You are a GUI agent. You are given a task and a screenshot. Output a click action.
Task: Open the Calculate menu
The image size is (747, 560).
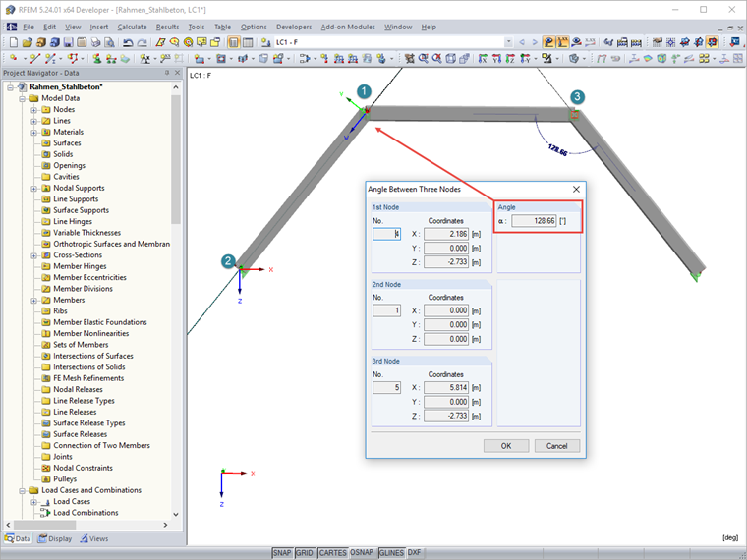132,28
